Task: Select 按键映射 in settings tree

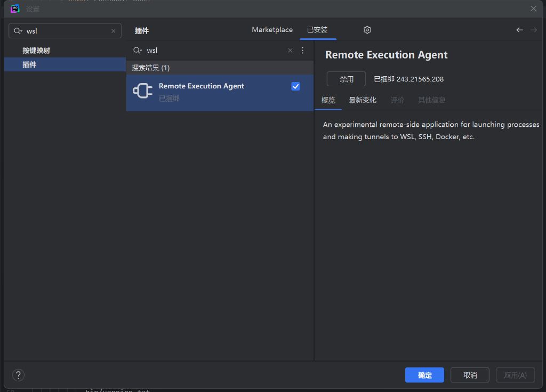Action: (36, 51)
